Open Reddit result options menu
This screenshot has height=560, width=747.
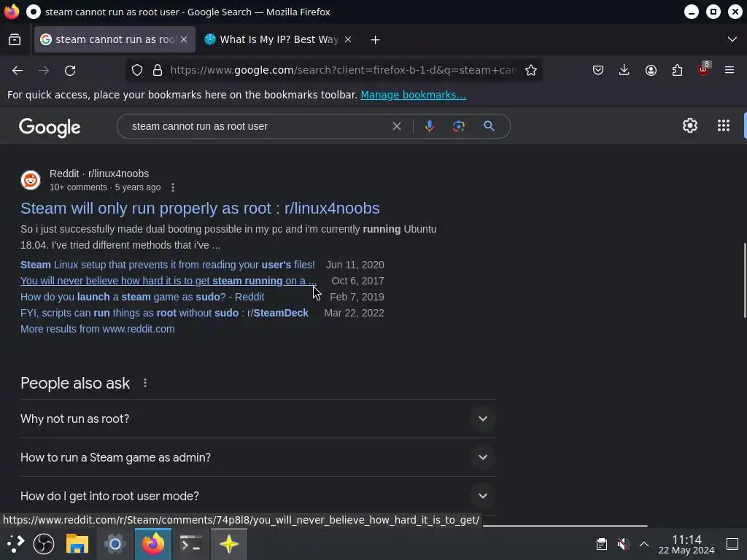coord(173,187)
